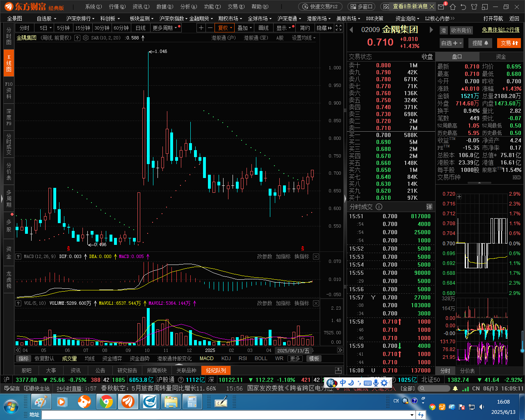Screen dimensions: 525x420
Task: Jump to earliest timeline with double-left arrow
Action: (x=18, y=350)
